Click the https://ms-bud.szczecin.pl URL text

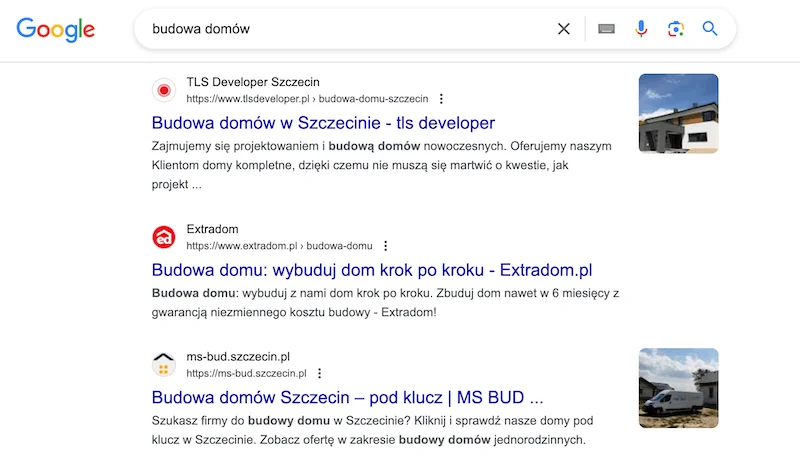pyautogui.click(x=246, y=373)
